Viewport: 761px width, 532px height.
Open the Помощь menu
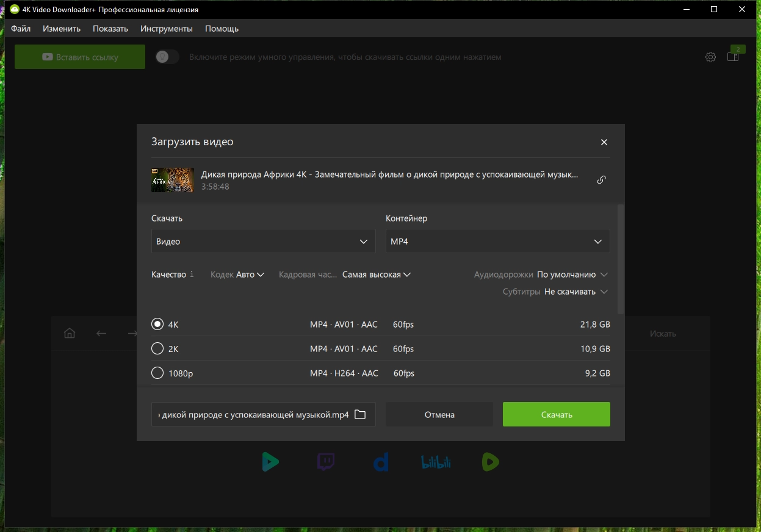click(x=222, y=29)
